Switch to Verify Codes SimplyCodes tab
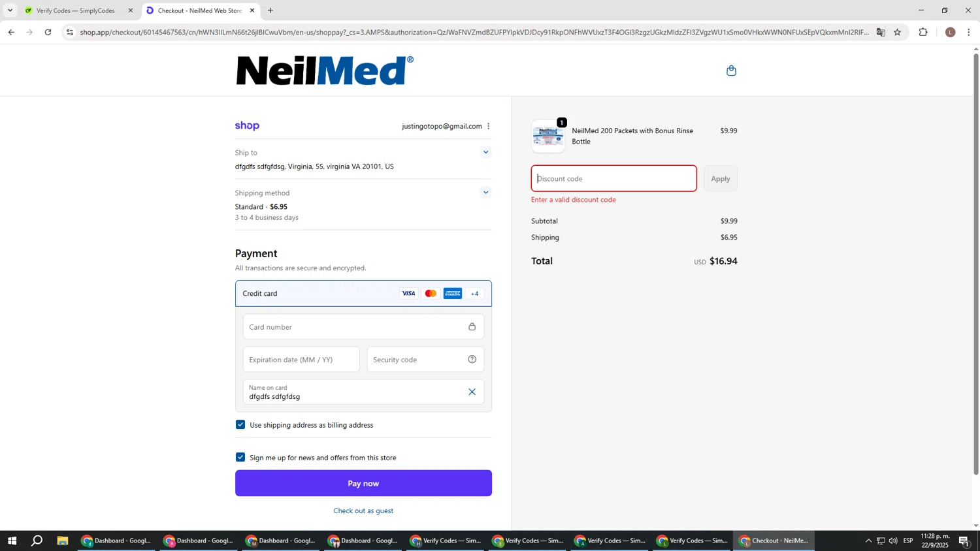The image size is (980, 551). [75, 10]
